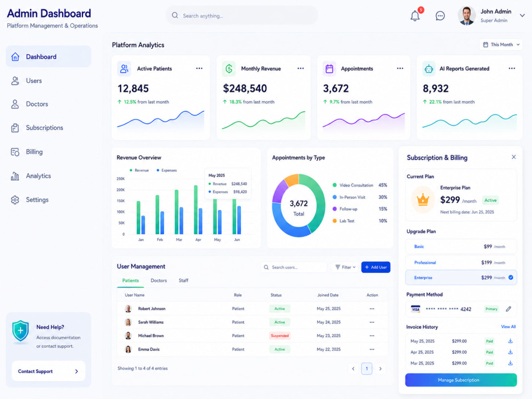Screen dimensions: 532x399
Task: Click the Status column header
Action: (276, 295)
